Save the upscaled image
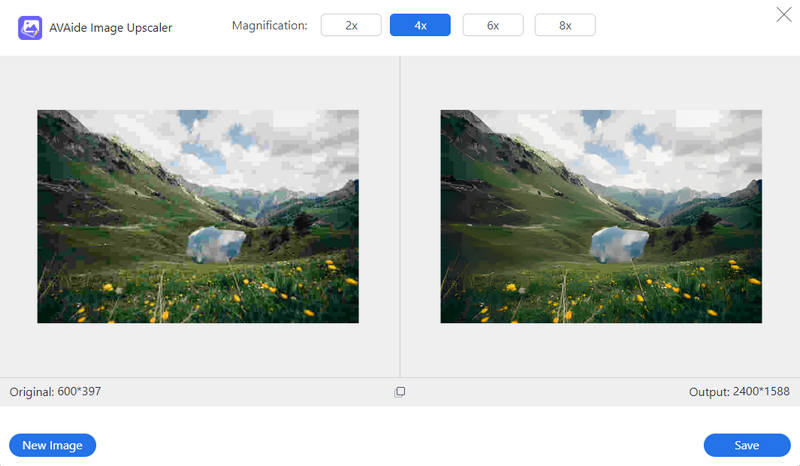The height and width of the screenshot is (466, 800). tap(747, 446)
